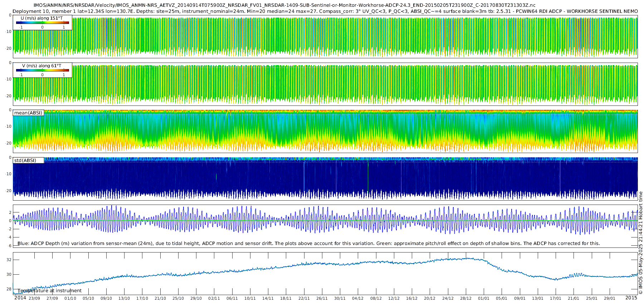
Task: Click the 29/01 date tick label
Action: coord(610,299)
